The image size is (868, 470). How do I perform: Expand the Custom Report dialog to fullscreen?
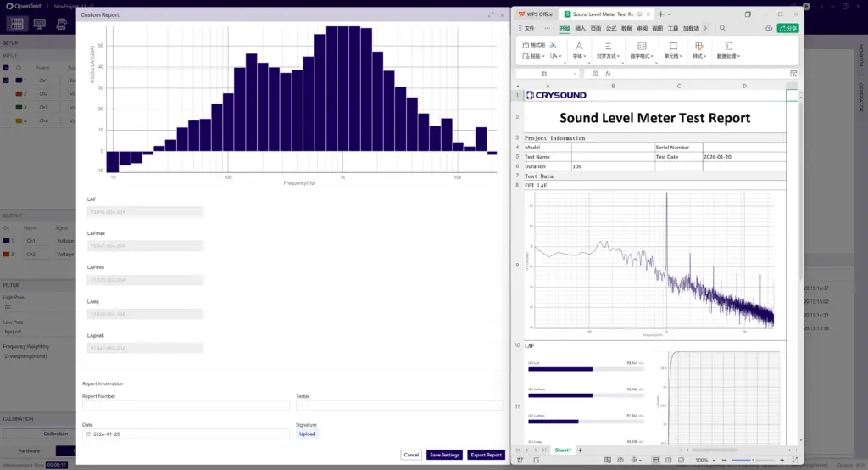(x=491, y=14)
